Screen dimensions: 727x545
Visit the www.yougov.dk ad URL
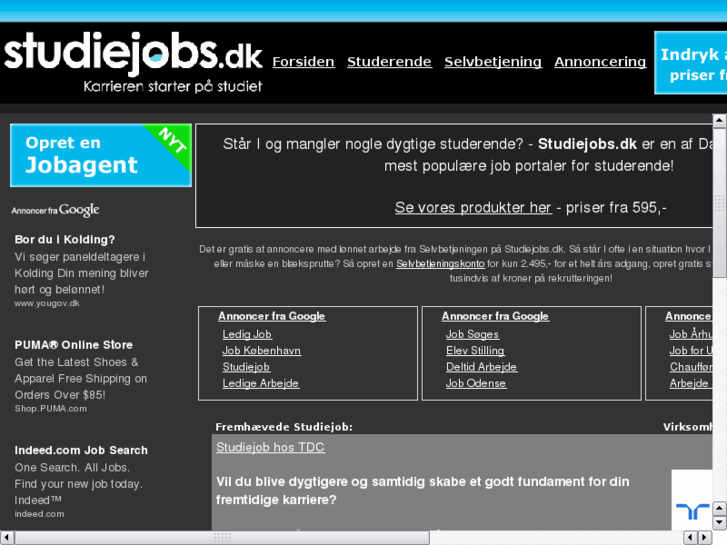(47, 303)
